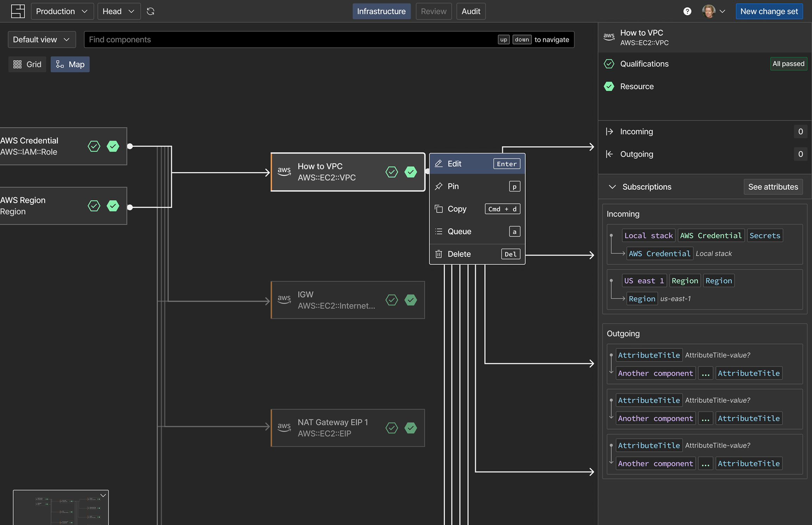Click the workspace logo icon in top-left
The image size is (812, 525).
pos(18,11)
